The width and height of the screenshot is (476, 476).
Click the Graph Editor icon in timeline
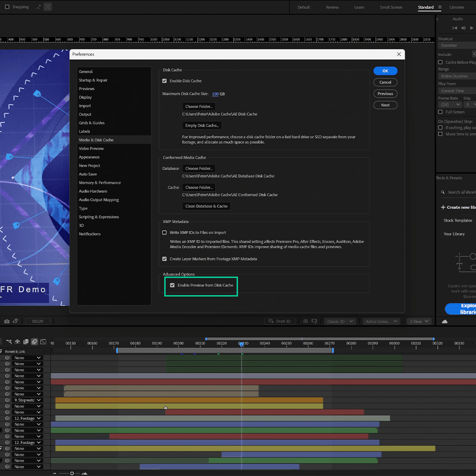43,342
